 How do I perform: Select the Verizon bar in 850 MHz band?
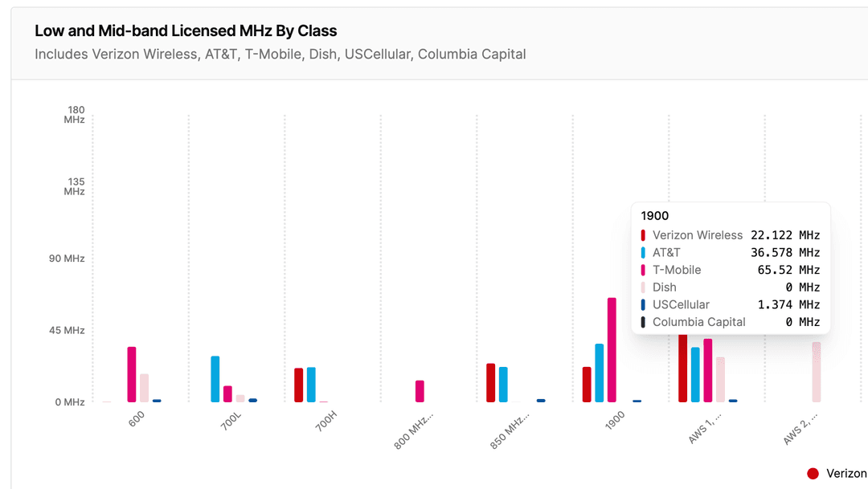pos(491,382)
